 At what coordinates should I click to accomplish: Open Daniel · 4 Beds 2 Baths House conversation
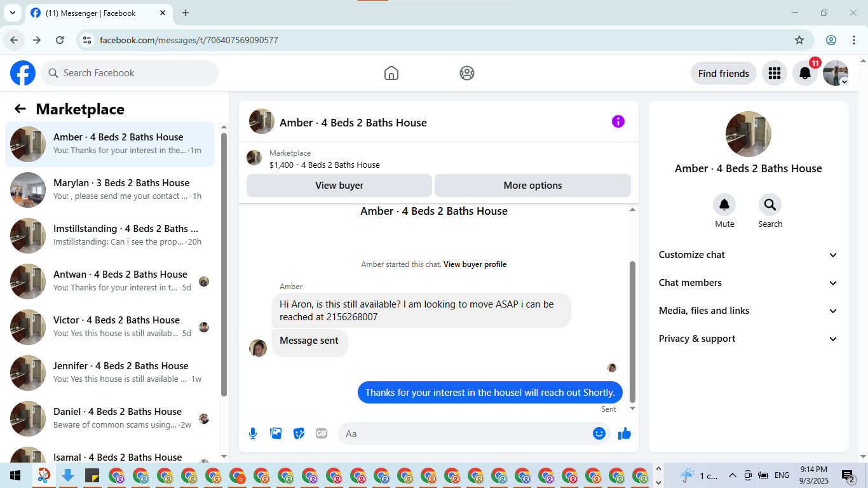[110, 419]
